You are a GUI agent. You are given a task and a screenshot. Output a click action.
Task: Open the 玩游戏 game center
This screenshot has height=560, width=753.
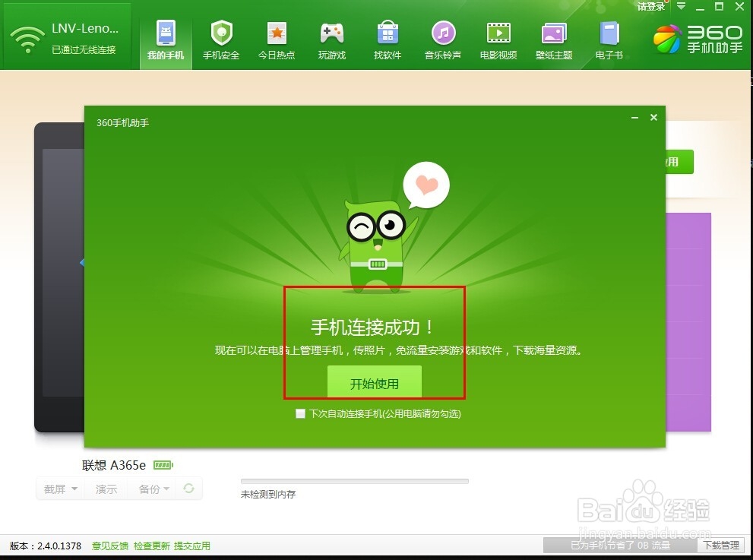[332, 40]
